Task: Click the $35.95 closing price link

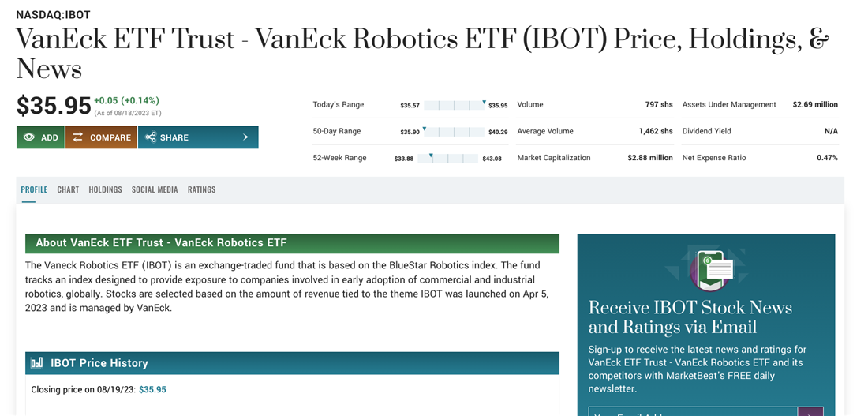Action: coord(152,389)
